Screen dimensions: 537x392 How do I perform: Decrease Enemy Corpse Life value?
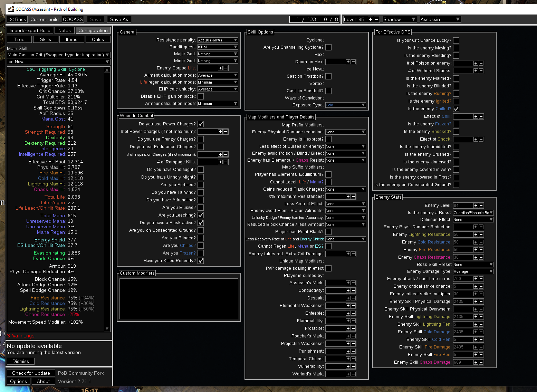226,68
